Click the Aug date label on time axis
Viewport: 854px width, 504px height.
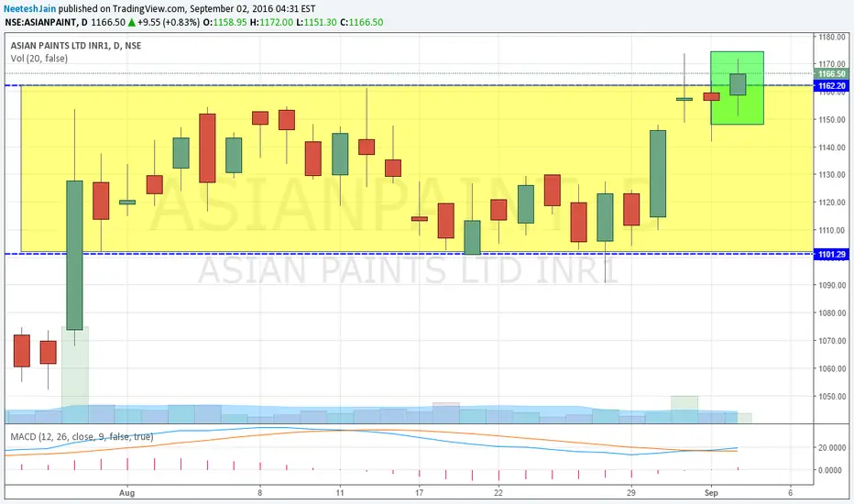126,493
